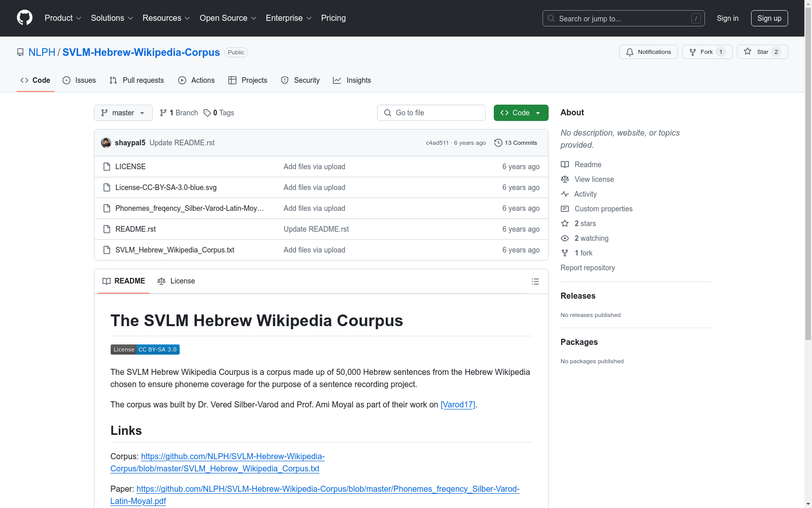View the 2 stars link
This screenshot has width=812, height=508.
(x=579, y=224)
